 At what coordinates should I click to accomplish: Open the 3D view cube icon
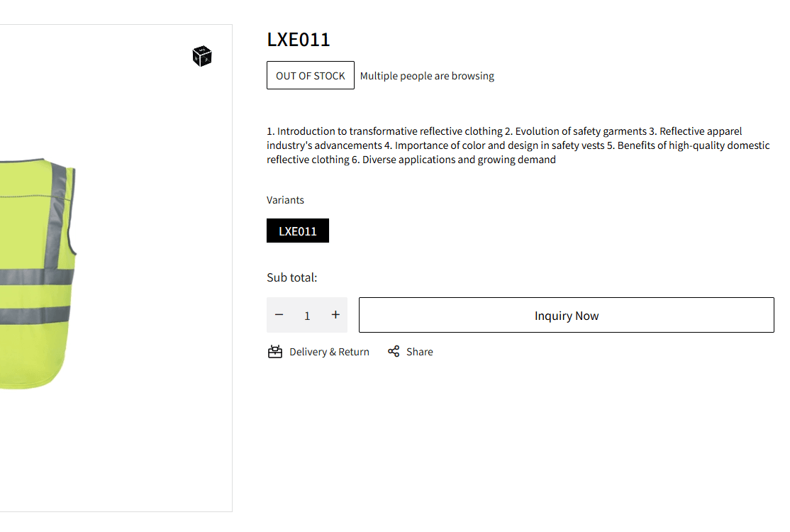[x=202, y=56]
